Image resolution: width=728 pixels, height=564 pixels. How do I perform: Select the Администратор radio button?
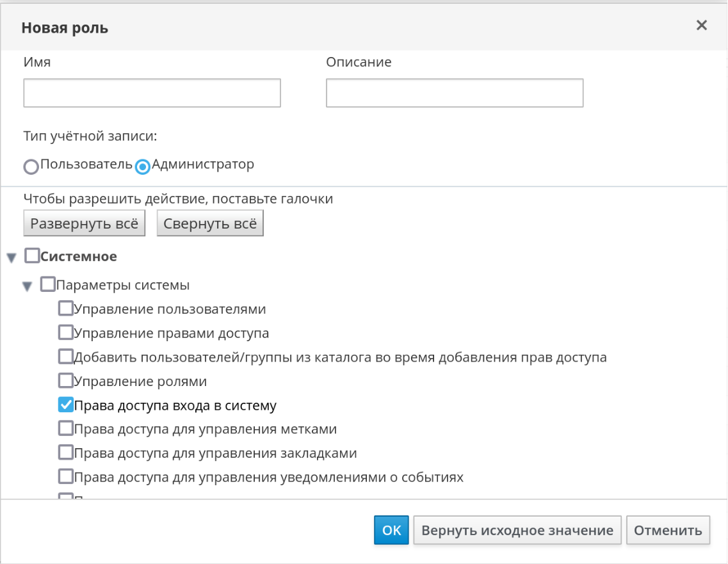143,166
